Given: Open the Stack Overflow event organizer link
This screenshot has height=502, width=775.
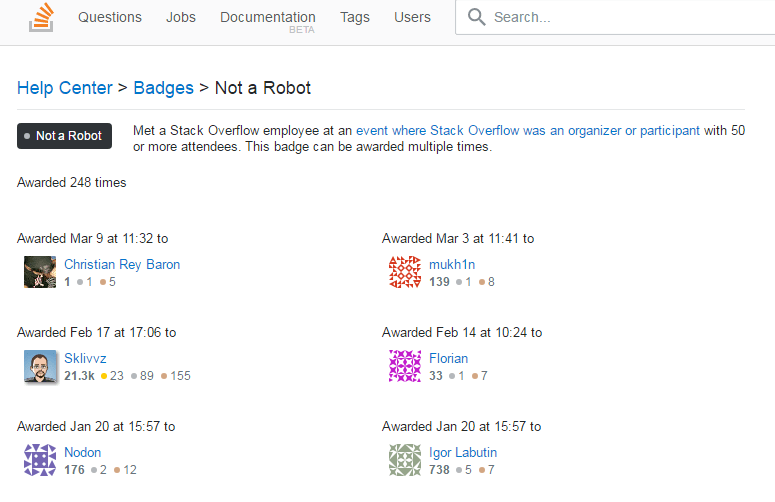Looking at the screenshot, I should (x=528, y=130).
